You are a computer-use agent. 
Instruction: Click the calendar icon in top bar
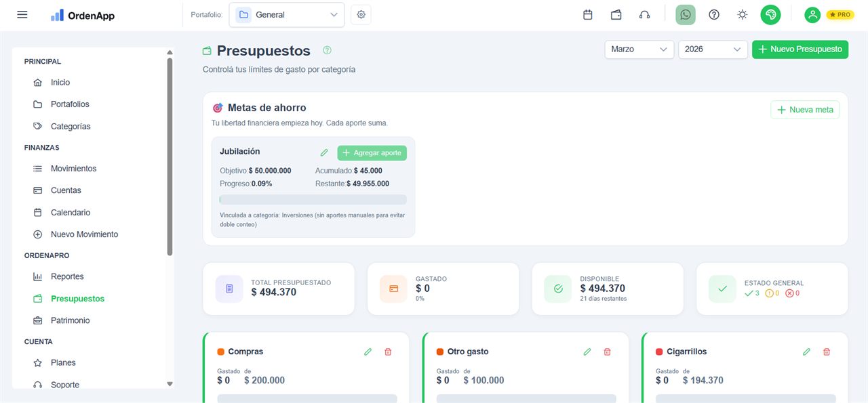coord(587,14)
